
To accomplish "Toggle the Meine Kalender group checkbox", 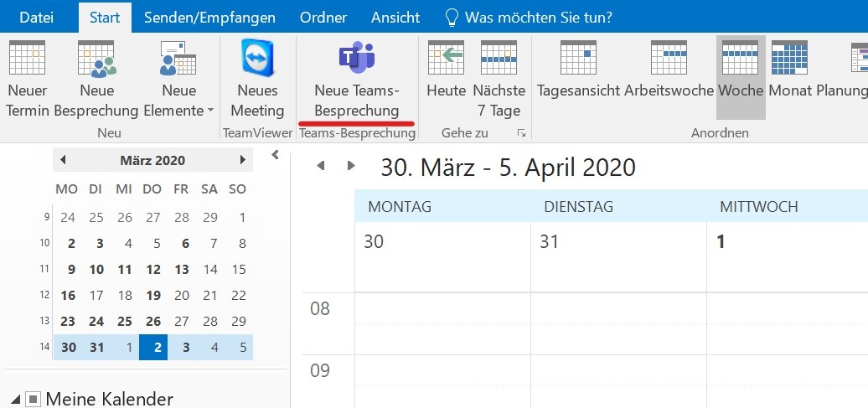I will 33,400.
